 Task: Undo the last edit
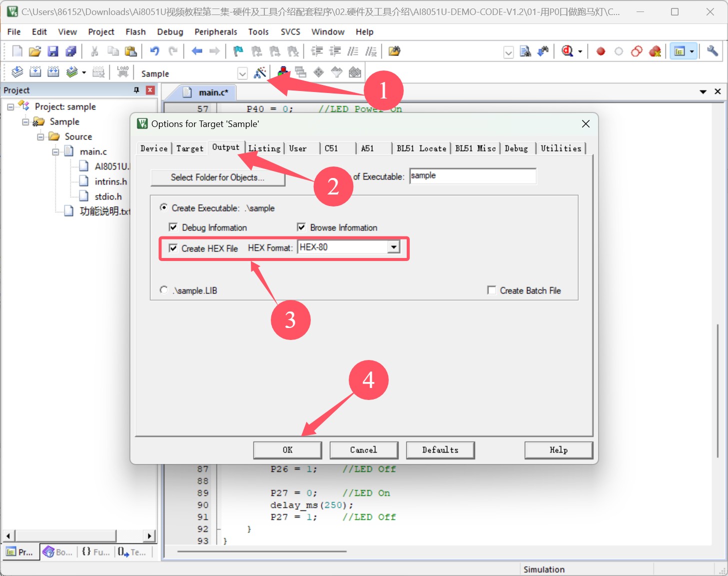pos(155,51)
